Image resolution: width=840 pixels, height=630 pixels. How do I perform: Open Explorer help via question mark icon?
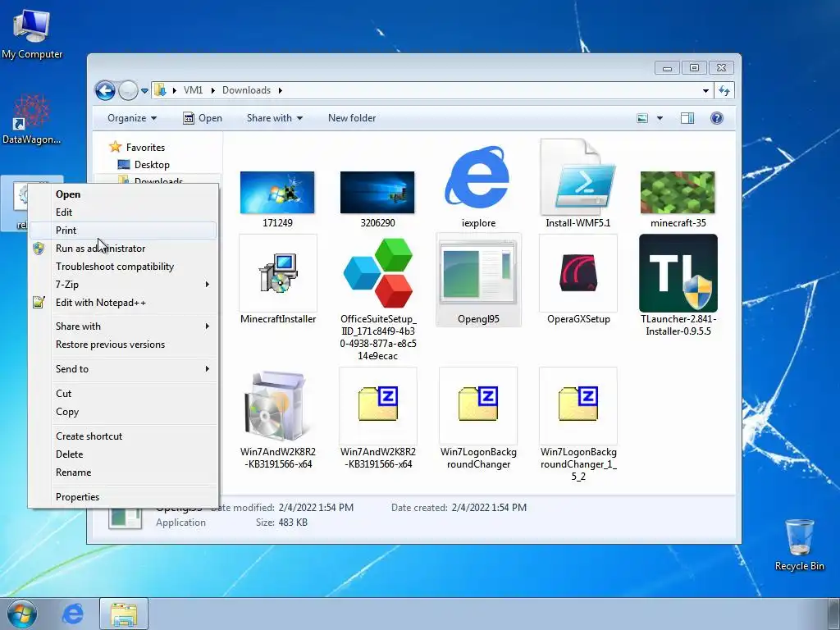click(717, 118)
